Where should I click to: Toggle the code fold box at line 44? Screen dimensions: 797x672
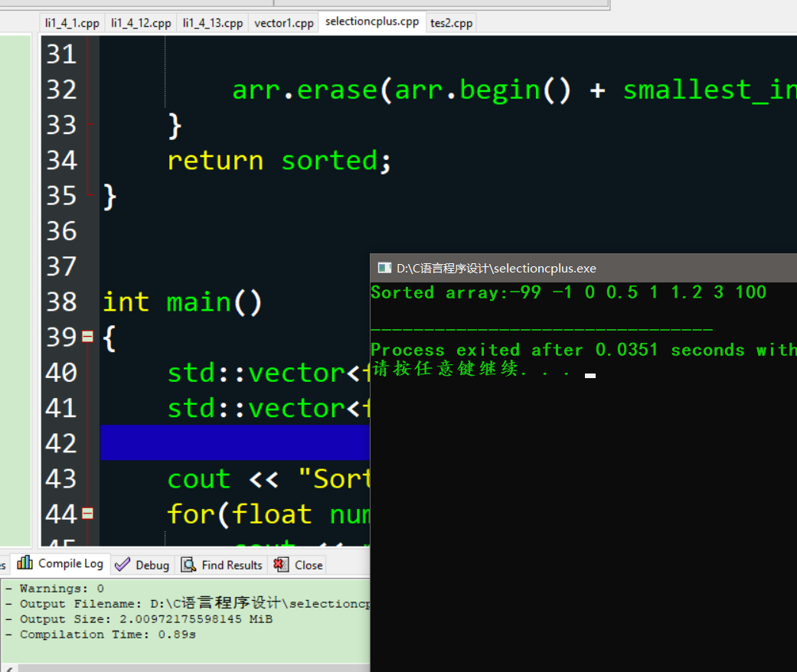(87, 513)
